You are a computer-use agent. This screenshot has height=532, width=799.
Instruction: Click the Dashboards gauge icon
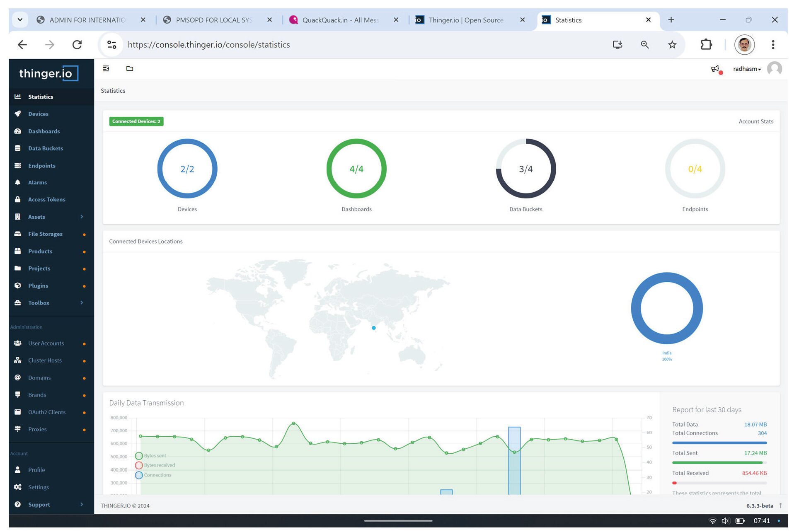pos(17,131)
